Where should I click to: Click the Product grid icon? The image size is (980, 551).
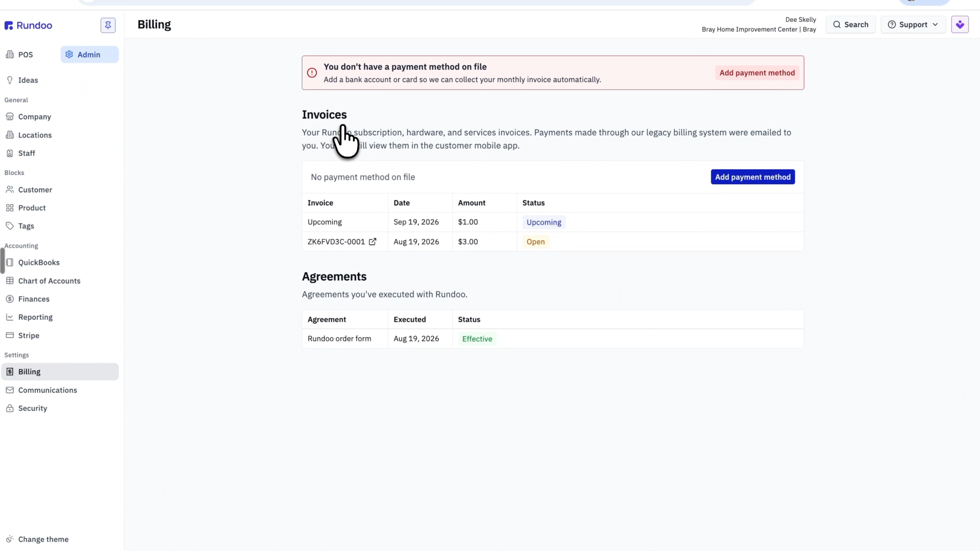10,208
